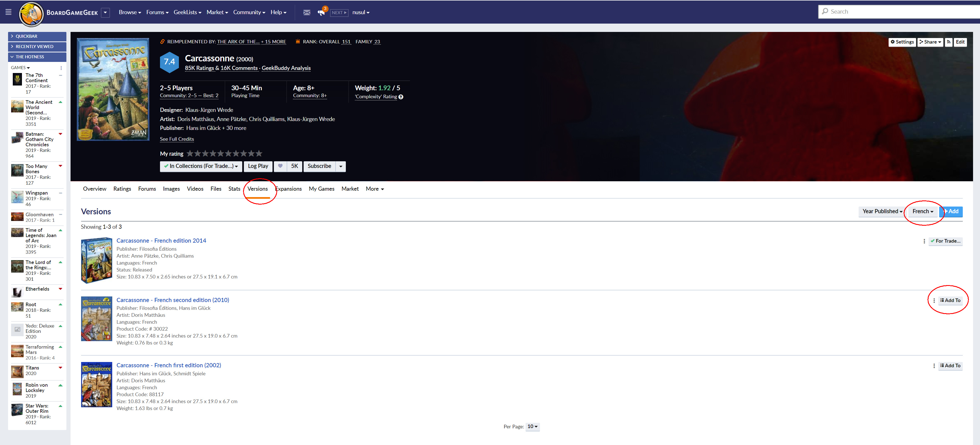The height and width of the screenshot is (445, 980).
Task: Open the Root hotness thumbnail
Action: 17,307
